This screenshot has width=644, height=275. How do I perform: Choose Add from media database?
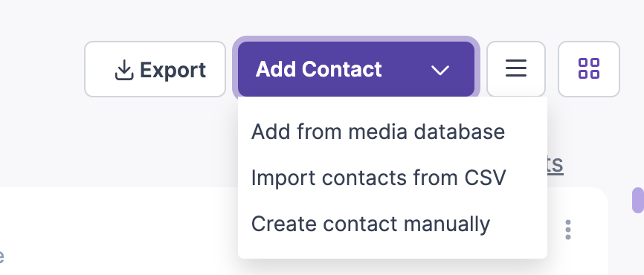tap(378, 132)
